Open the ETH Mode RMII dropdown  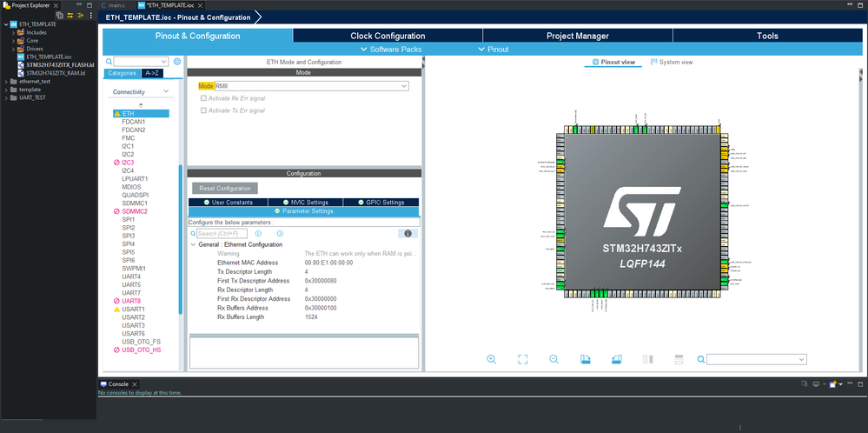tap(312, 86)
